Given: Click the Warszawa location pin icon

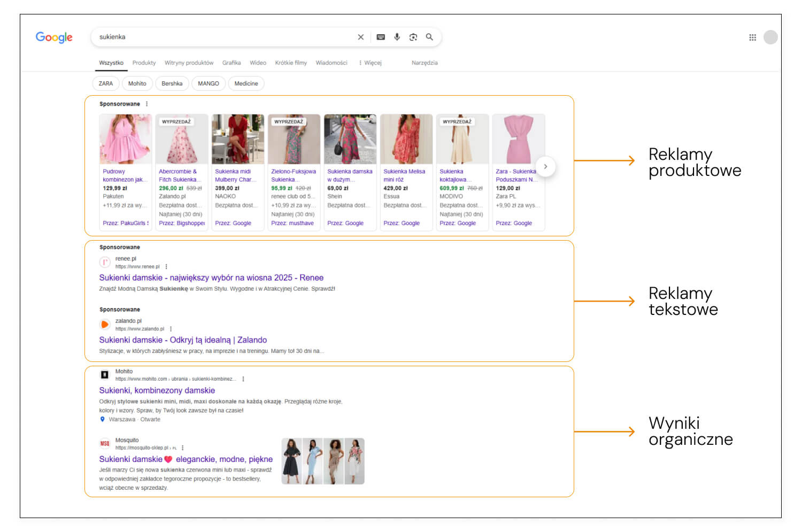Looking at the screenshot, I should pyautogui.click(x=103, y=419).
